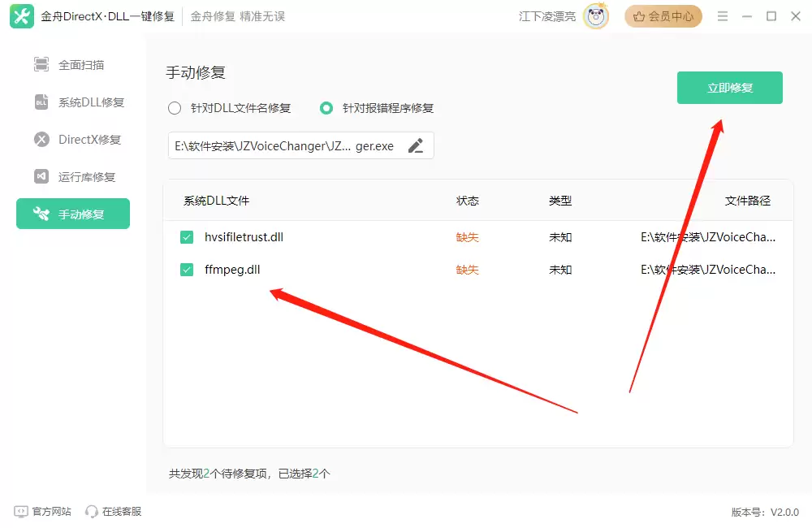Open 系统DLL修复 via its DLL file icon
Image resolution: width=812 pixels, height=528 pixels.
41,102
